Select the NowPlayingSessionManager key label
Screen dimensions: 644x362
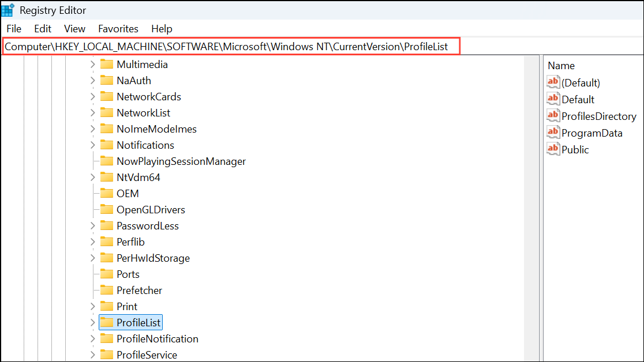(x=181, y=161)
